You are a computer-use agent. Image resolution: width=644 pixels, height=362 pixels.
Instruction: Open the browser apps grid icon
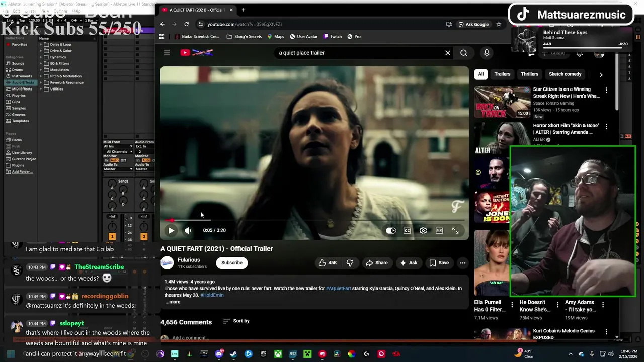click(162, 36)
